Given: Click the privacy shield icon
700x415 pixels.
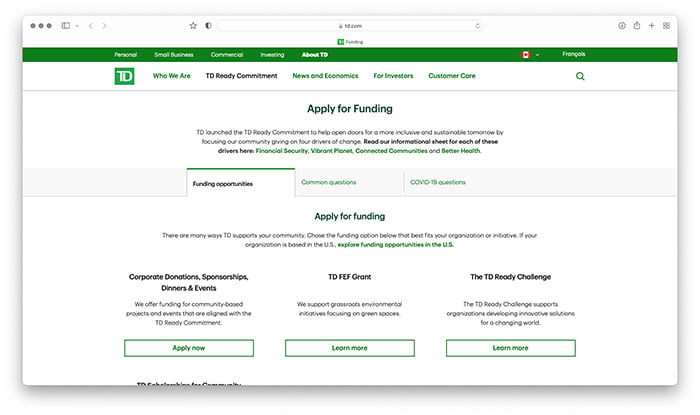Looking at the screenshot, I should click(x=208, y=26).
